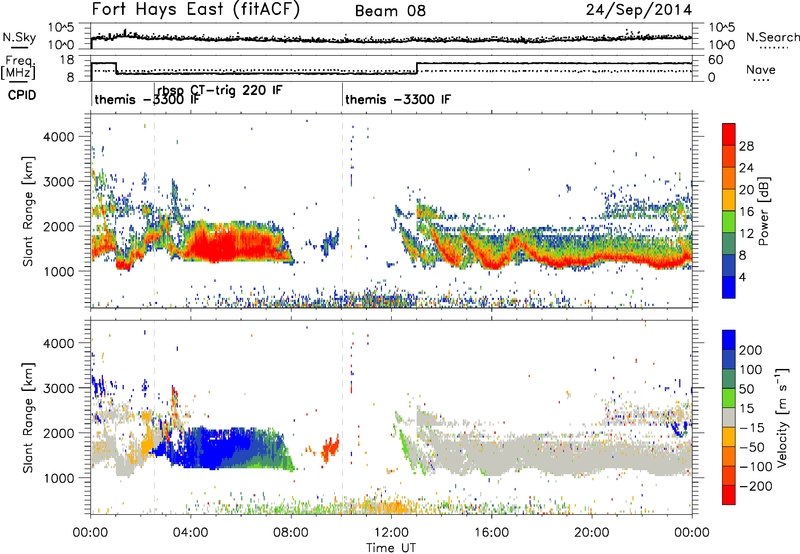Click the '16:00' time tick label
The image size is (800, 554).
tap(491, 533)
